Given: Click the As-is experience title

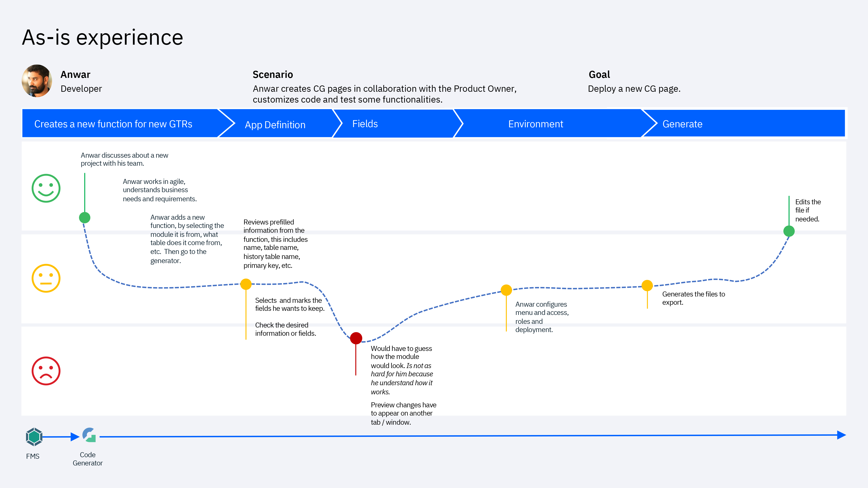Looking at the screenshot, I should click(102, 37).
